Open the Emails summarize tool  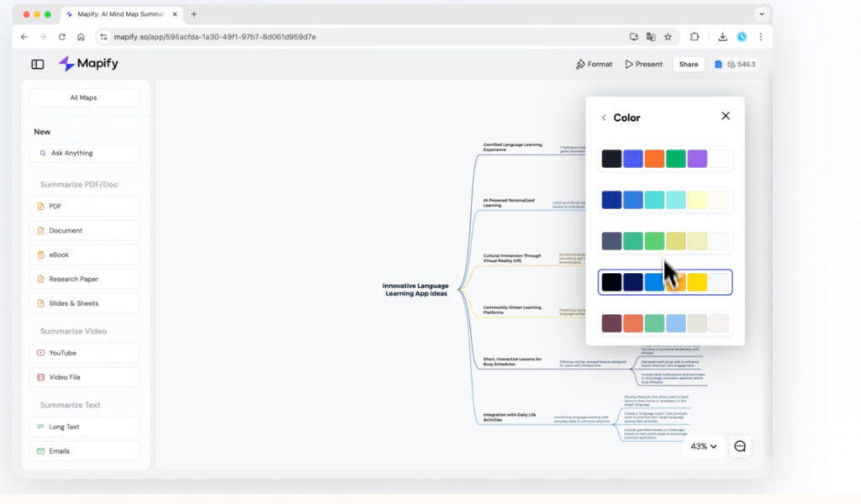click(x=84, y=451)
